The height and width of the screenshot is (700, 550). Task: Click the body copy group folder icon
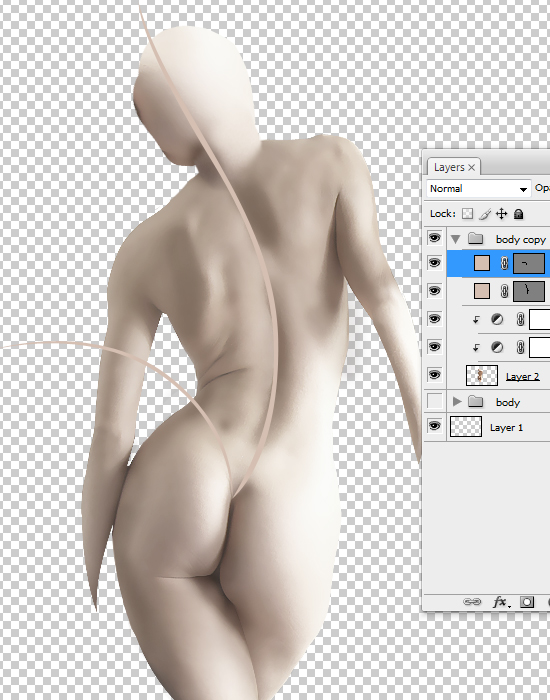pyautogui.click(x=475, y=239)
